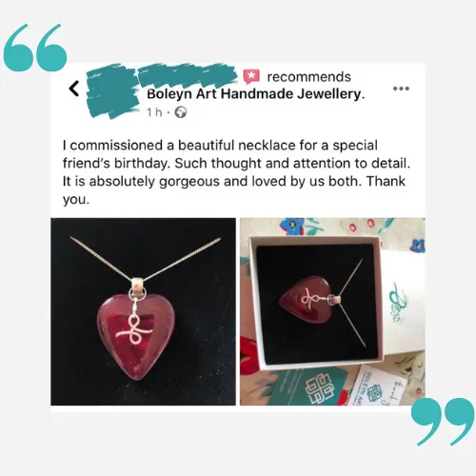The width and height of the screenshot is (476, 476).
Task: Click the redacted profile picture area
Action: click(x=113, y=91)
